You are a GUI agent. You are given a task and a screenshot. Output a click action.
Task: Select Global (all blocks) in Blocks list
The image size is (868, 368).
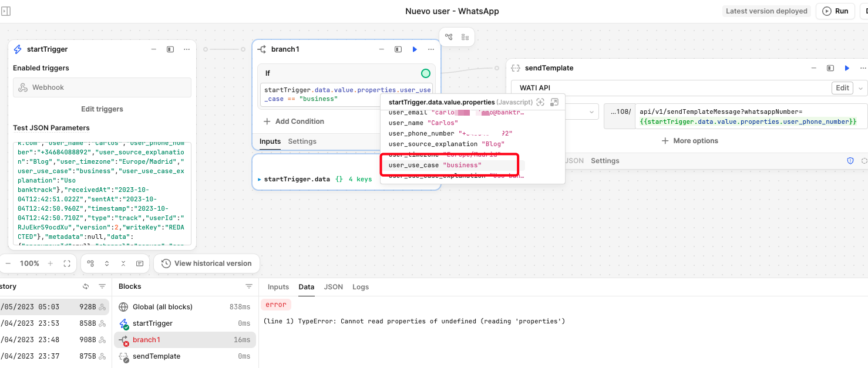[x=184, y=307]
